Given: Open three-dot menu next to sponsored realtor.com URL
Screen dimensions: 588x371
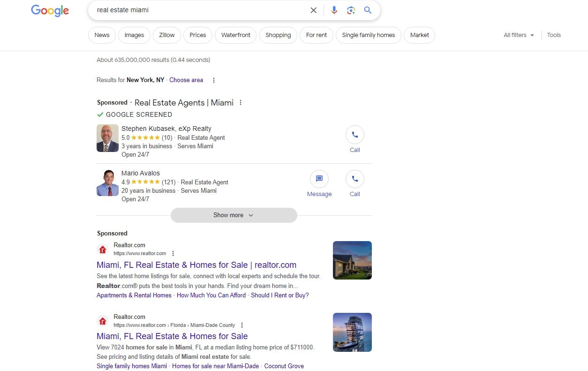Looking at the screenshot, I should 173,254.
